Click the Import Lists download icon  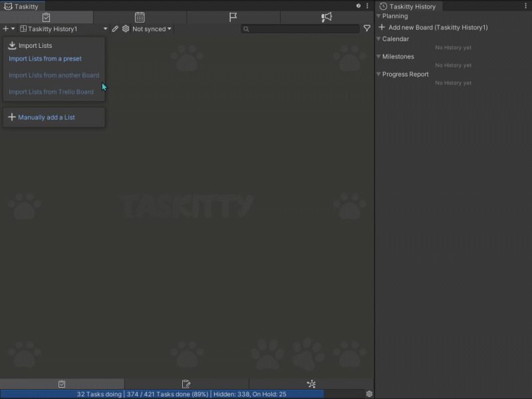click(12, 45)
